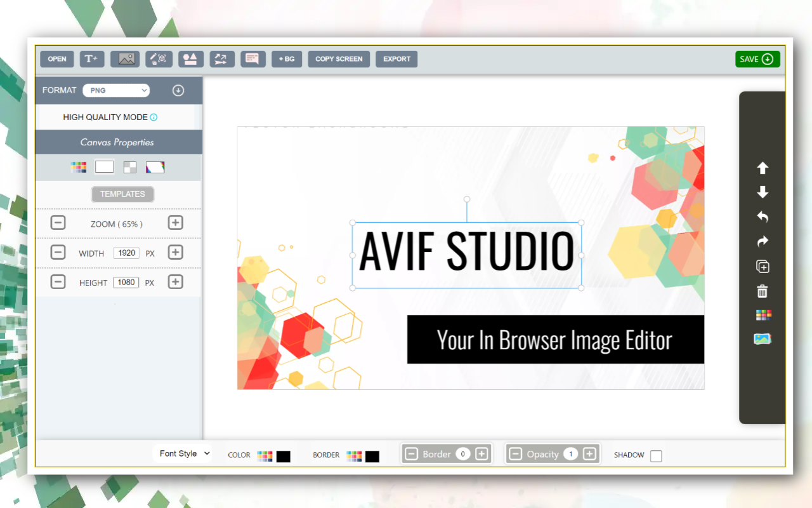This screenshot has width=812, height=508.
Task: Open the Draw and Edit tool
Action: pyautogui.click(x=158, y=58)
